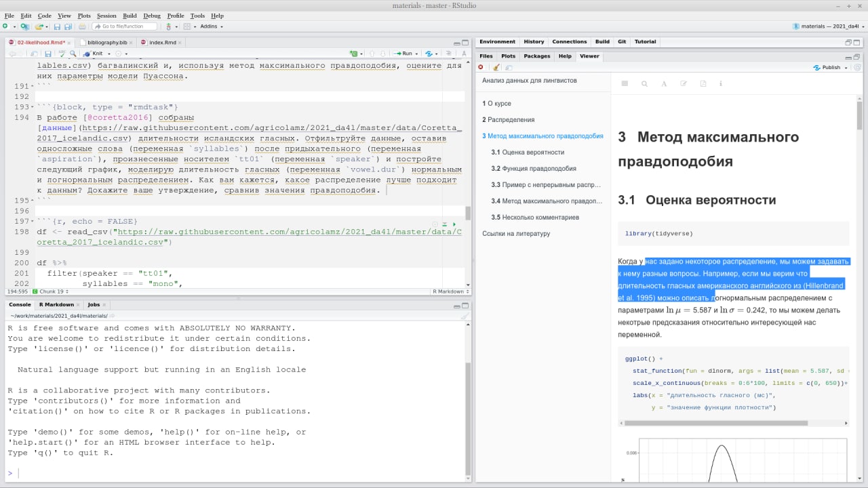Open the Publish dropdown arrow in the Viewer

point(846,68)
